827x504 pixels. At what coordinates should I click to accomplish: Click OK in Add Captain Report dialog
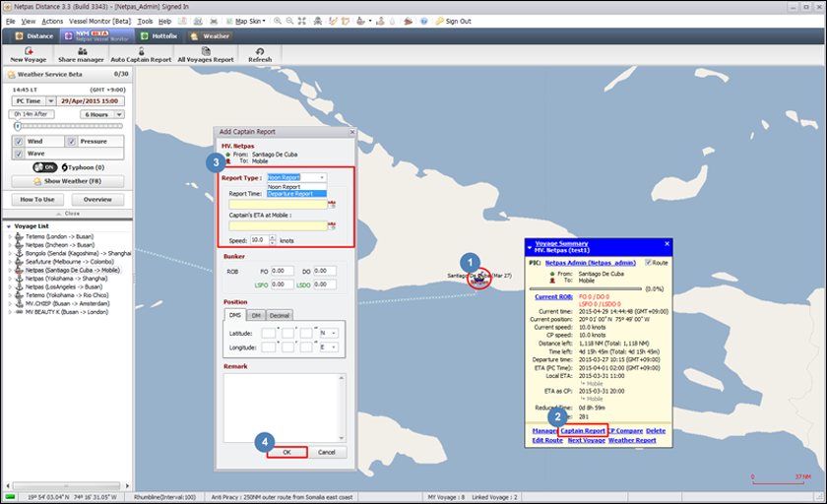pos(286,453)
